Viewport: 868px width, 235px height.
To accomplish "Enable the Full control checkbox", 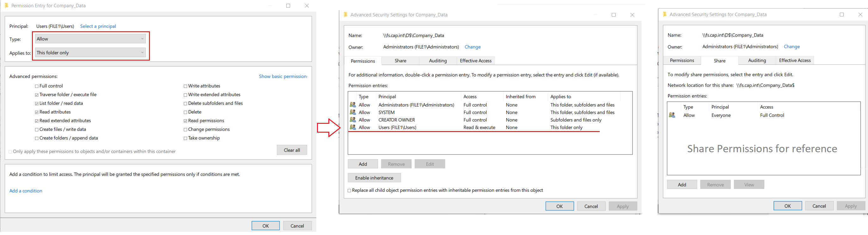I will (x=37, y=86).
